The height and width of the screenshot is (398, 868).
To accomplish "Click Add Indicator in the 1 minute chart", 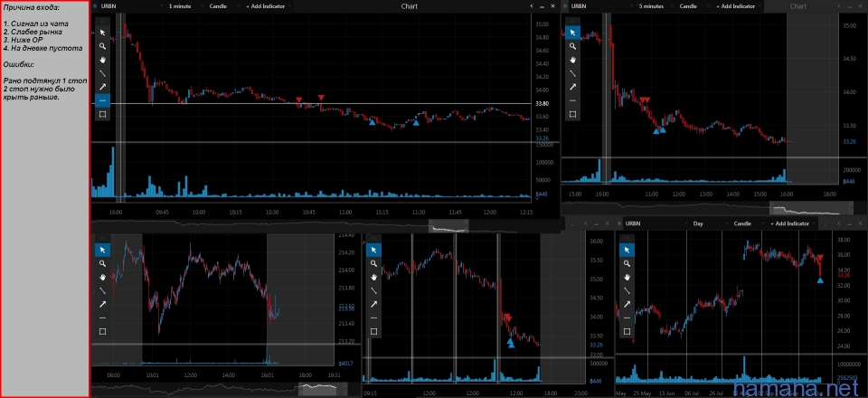I will point(266,6).
